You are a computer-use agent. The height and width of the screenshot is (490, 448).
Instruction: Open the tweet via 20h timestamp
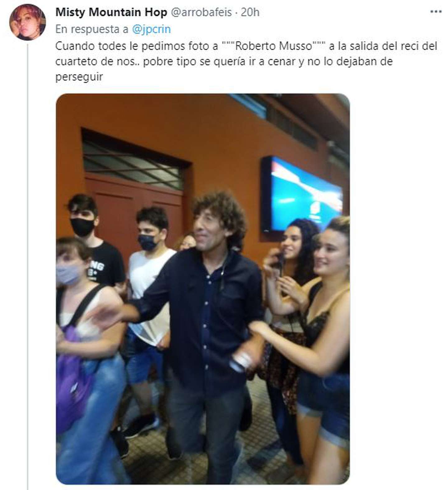[250, 12]
